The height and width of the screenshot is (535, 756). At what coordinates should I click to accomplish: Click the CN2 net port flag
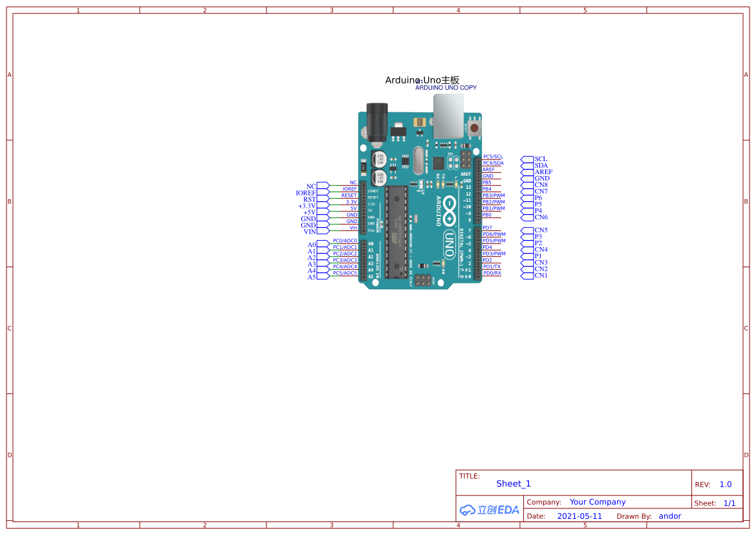click(527, 269)
